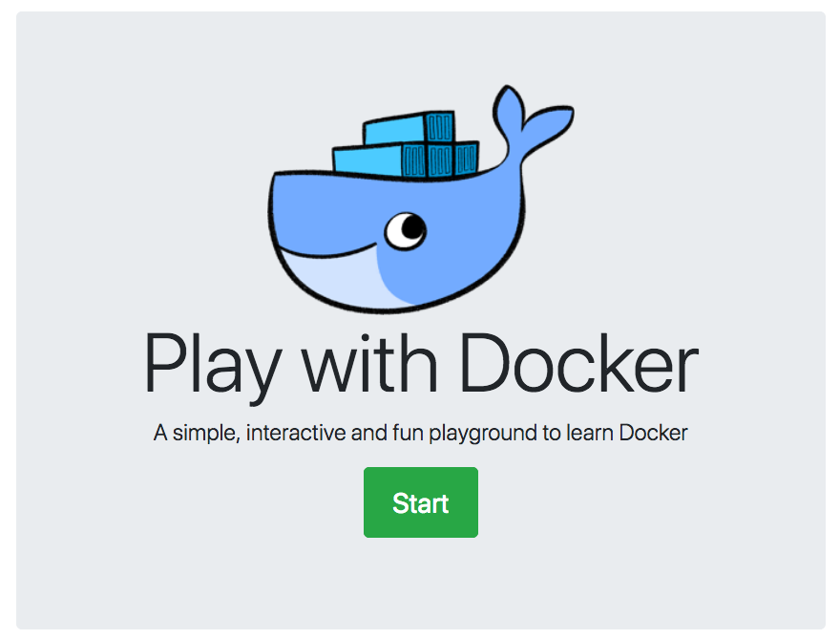Click the Docker whale logo
The width and height of the screenshot is (840, 639).
pyautogui.click(x=421, y=199)
